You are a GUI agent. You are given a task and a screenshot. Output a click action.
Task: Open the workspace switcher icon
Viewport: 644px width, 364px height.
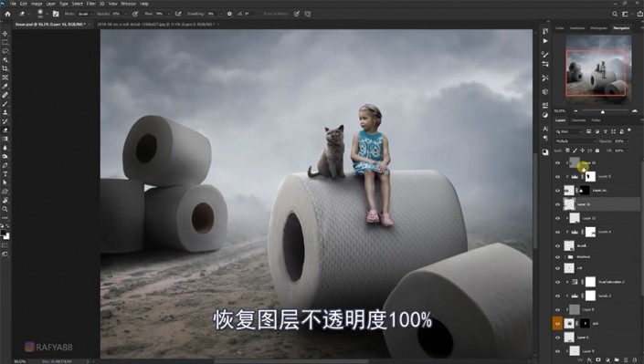click(x=626, y=14)
